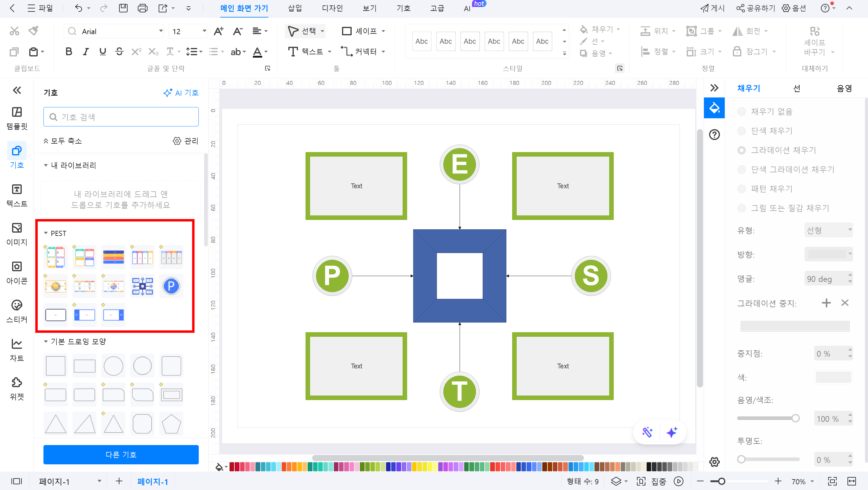
Task: Increase font size with A+ icon
Action: point(218,31)
